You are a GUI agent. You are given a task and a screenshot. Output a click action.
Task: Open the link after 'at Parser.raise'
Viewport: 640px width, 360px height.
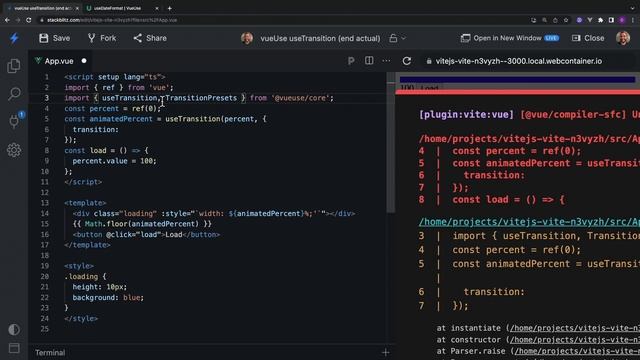click(577, 351)
